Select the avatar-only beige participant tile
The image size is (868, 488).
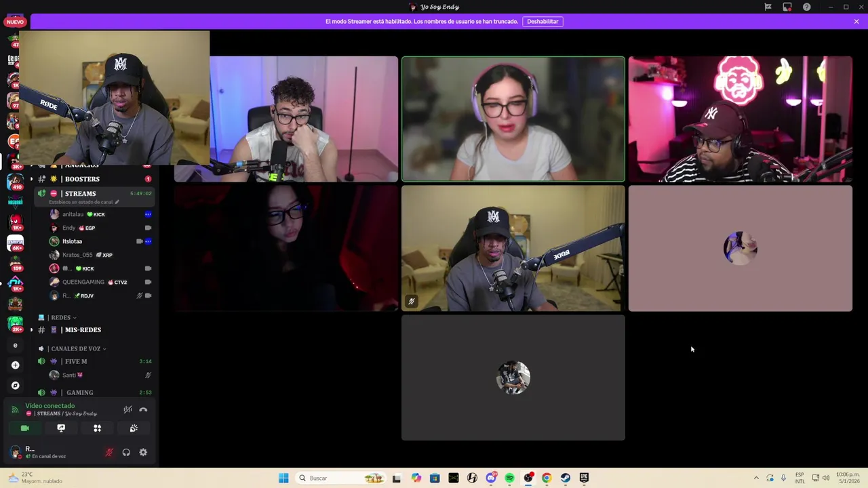tap(741, 249)
